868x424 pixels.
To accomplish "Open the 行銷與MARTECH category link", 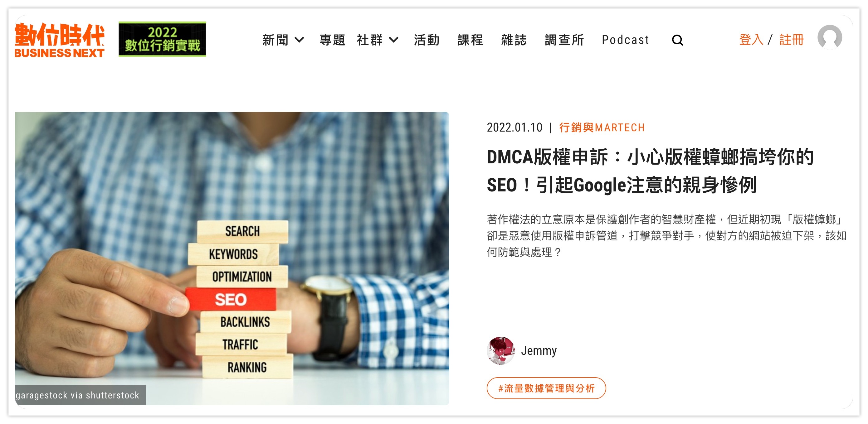I will coord(602,128).
